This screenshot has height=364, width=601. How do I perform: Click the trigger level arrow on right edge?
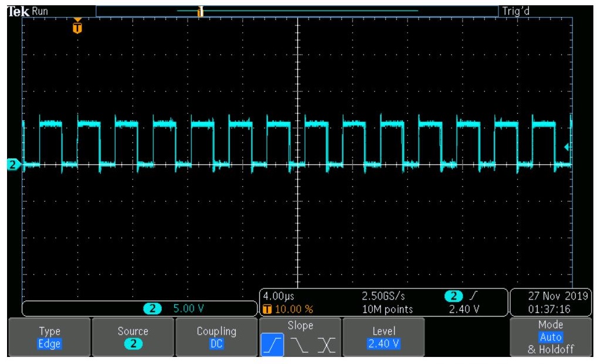568,147
